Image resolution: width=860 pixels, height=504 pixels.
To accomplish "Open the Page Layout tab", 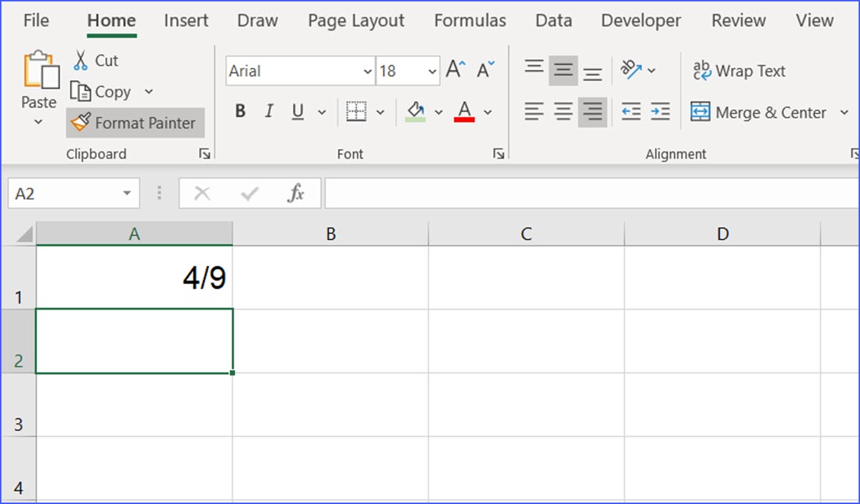I will (x=356, y=21).
